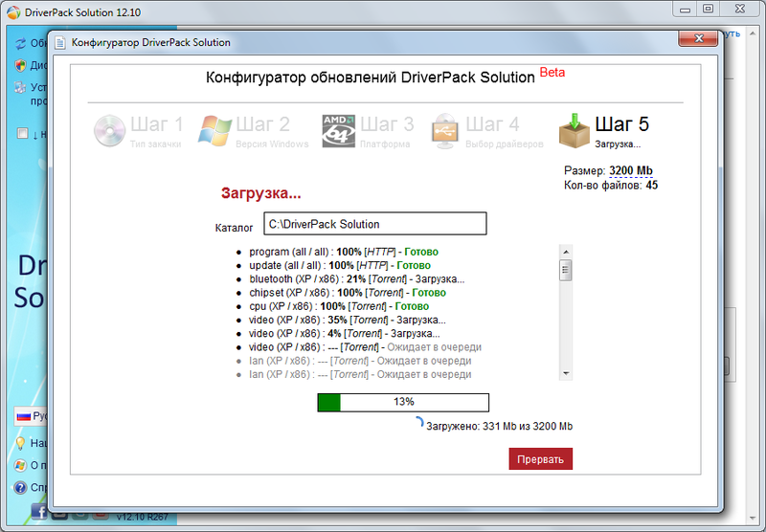Click the Кол-во файлов: 45 text
This screenshot has height=532, width=766.
pos(611,186)
